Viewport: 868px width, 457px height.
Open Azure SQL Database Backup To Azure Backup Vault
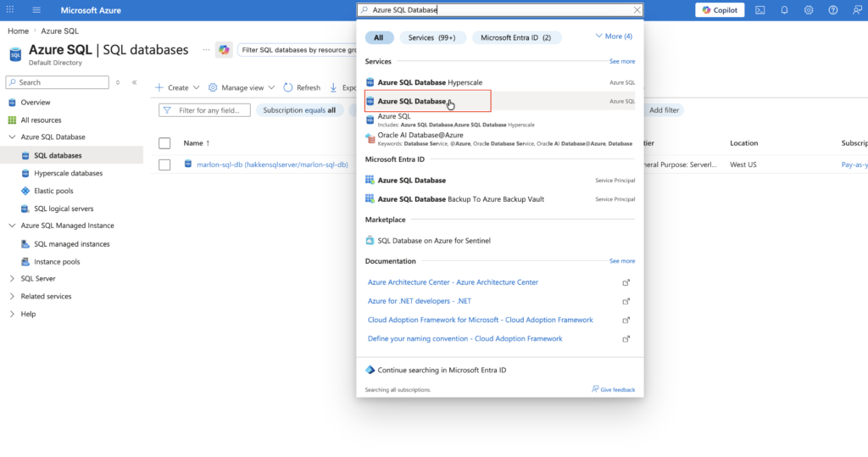500,199
